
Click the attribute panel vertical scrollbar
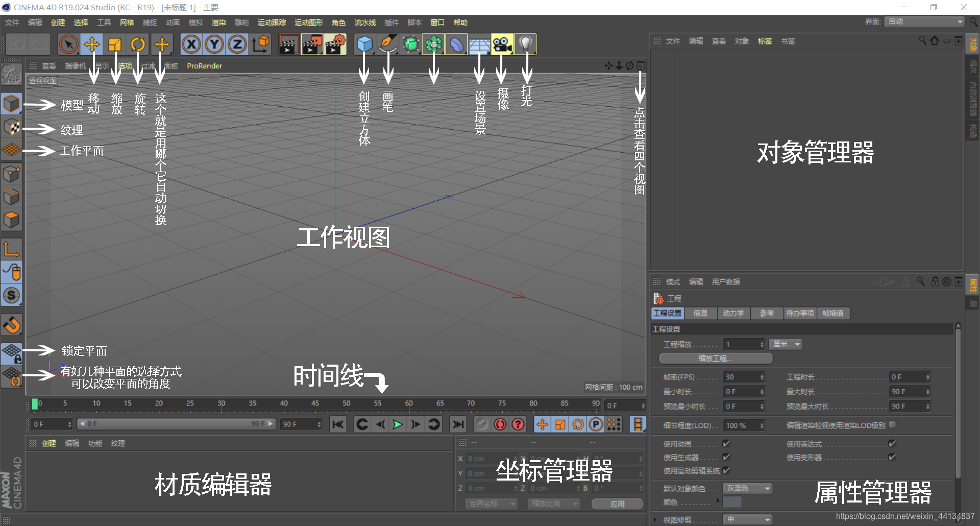point(958,403)
